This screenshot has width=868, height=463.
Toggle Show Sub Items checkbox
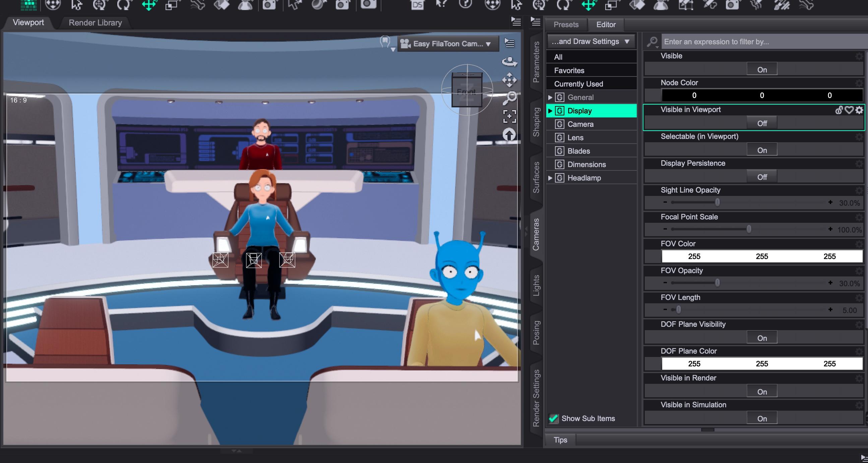[553, 418]
